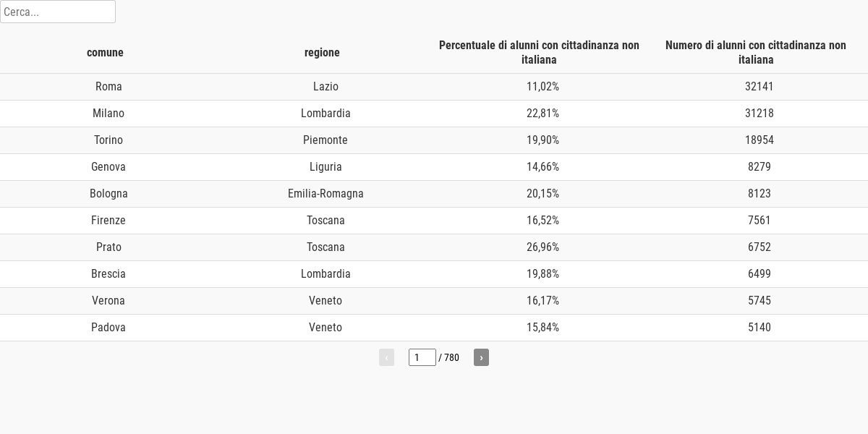Select the Padova cell

pyautogui.click(x=109, y=328)
